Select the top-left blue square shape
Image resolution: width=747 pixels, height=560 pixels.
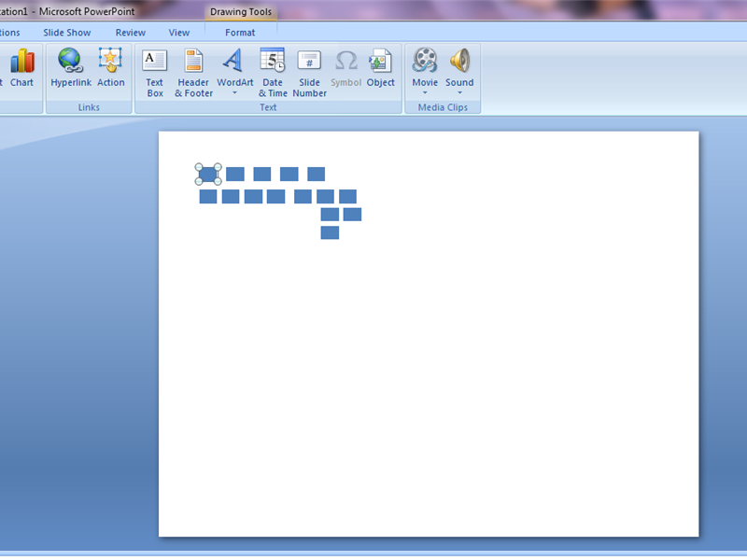pyautogui.click(x=207, y=175)
